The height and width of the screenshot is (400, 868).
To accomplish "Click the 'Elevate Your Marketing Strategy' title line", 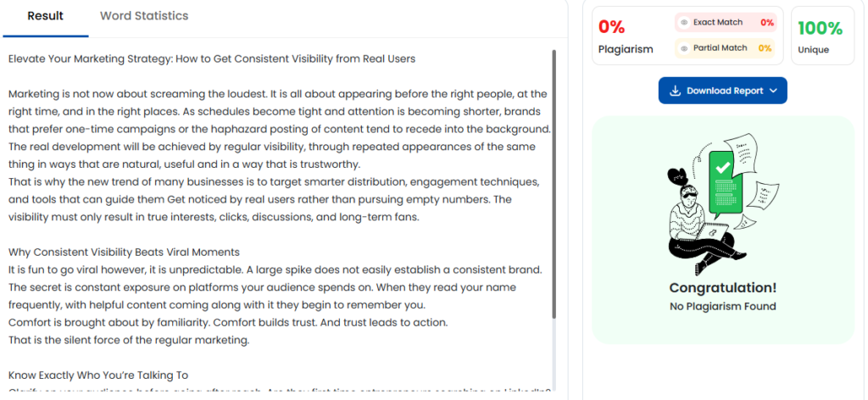I will (x=211, y=58).
